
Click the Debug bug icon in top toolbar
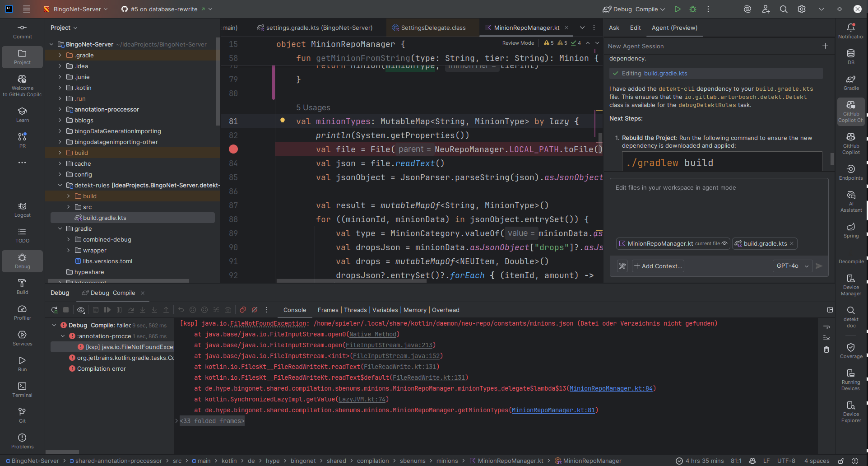click(x=693, y=9)
